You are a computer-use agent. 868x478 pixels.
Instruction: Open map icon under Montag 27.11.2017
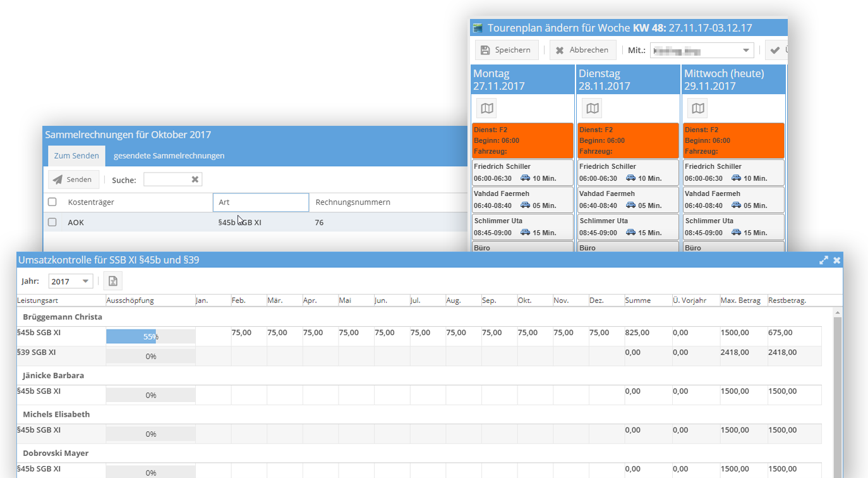click(x=486, y=108)
